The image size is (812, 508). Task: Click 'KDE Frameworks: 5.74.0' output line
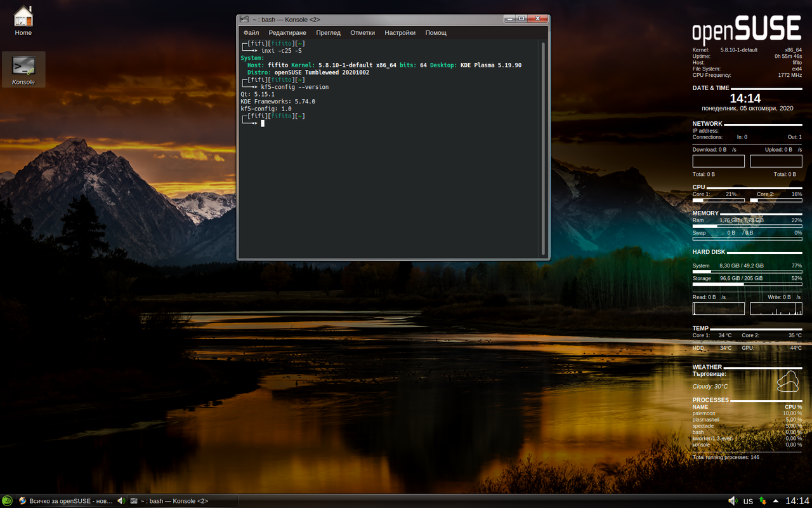278,102
